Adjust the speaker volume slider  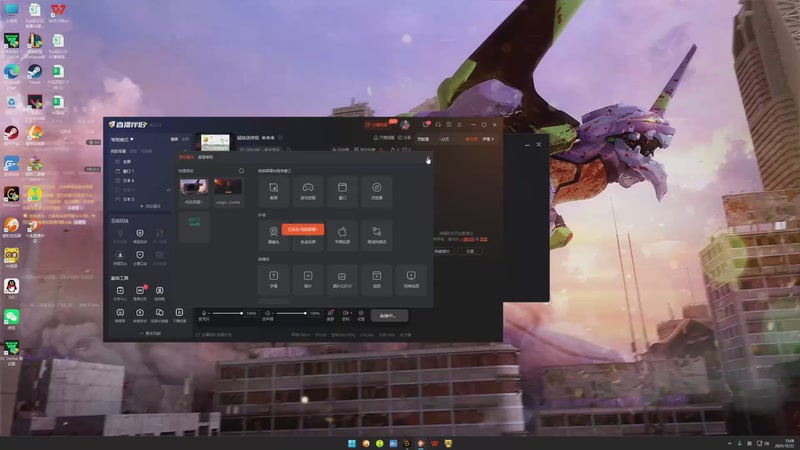[291, 313]
